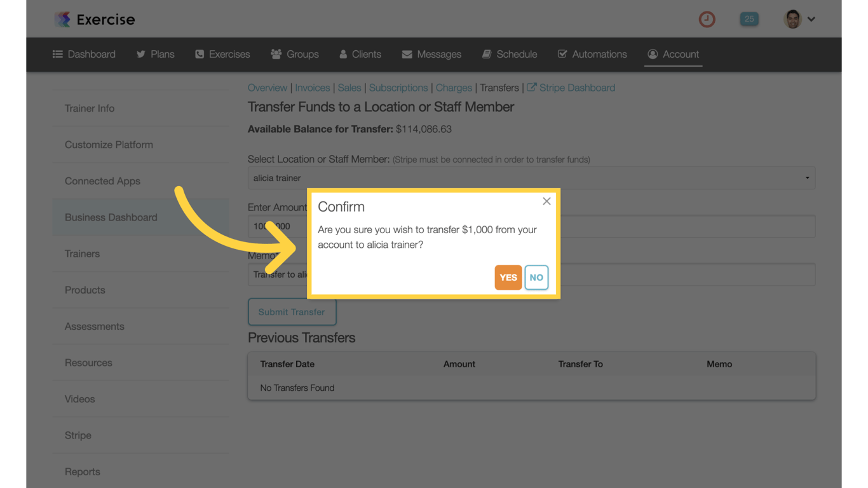
Task: Open Trainer Info in sidebar
Action: [140, 109]
